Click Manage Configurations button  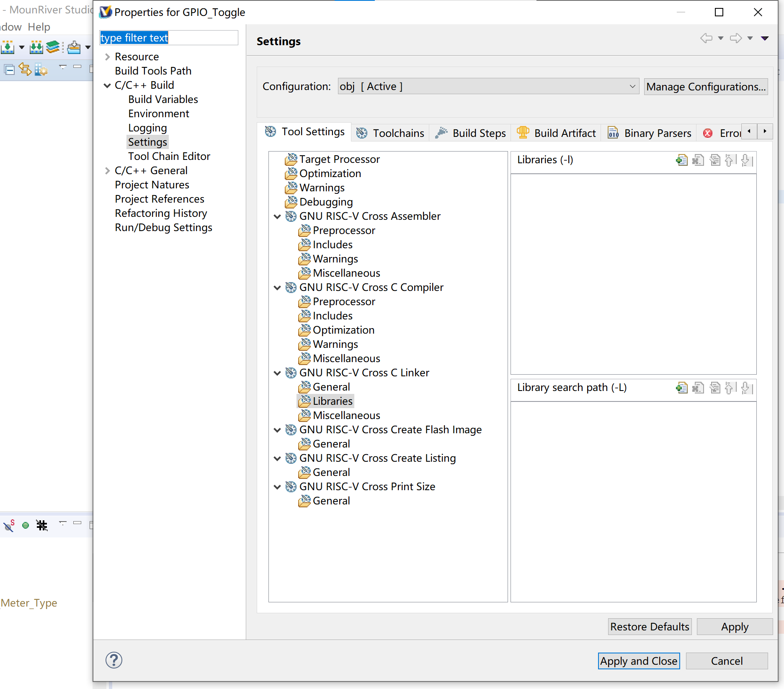pyautogui.click(x=706, y=87)
